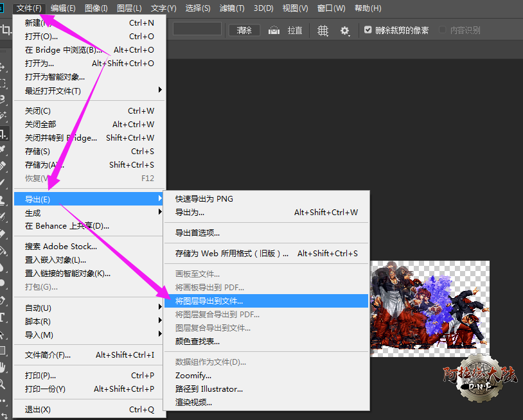Toggle the 内容识别 checkbox

pos(443,30)
